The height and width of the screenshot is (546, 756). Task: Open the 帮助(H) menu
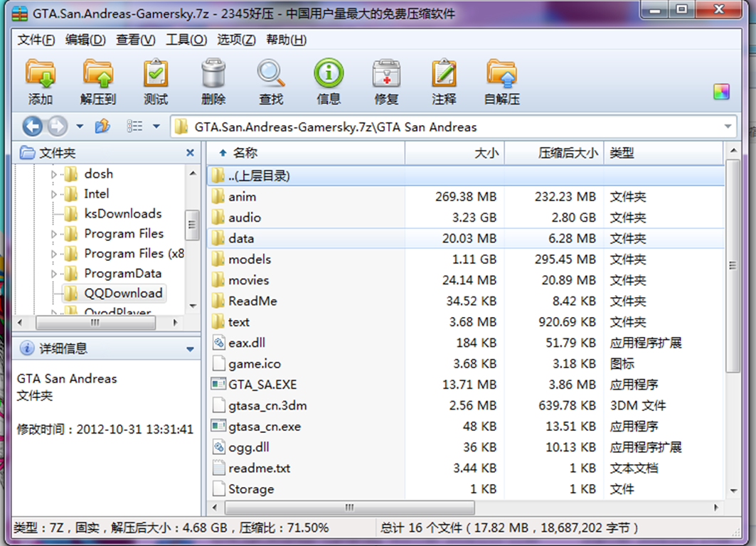click(287, 40)
